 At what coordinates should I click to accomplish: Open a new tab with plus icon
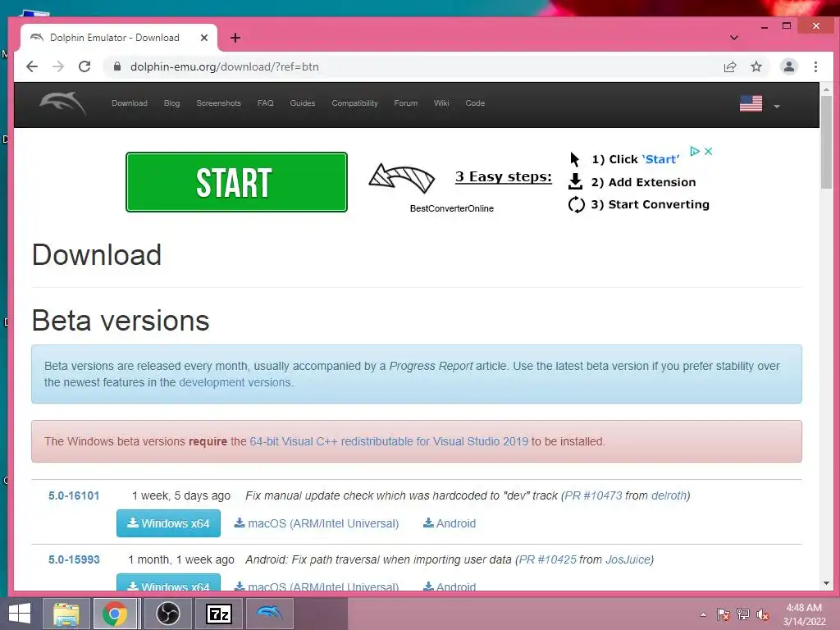[235, 38]
